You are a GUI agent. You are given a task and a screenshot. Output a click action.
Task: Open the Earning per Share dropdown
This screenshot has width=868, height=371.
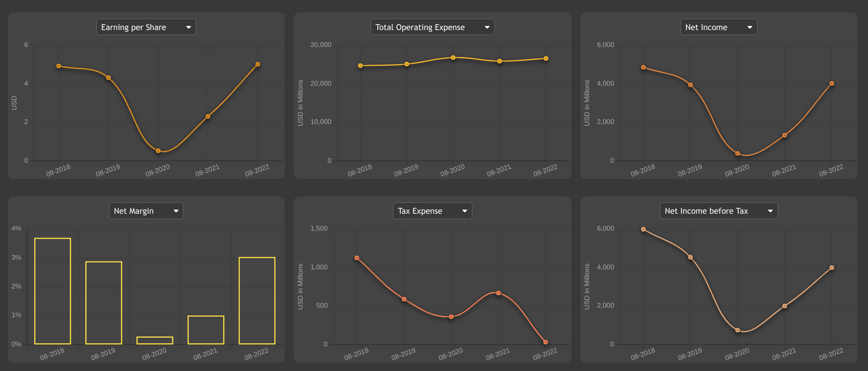(146, 27)
